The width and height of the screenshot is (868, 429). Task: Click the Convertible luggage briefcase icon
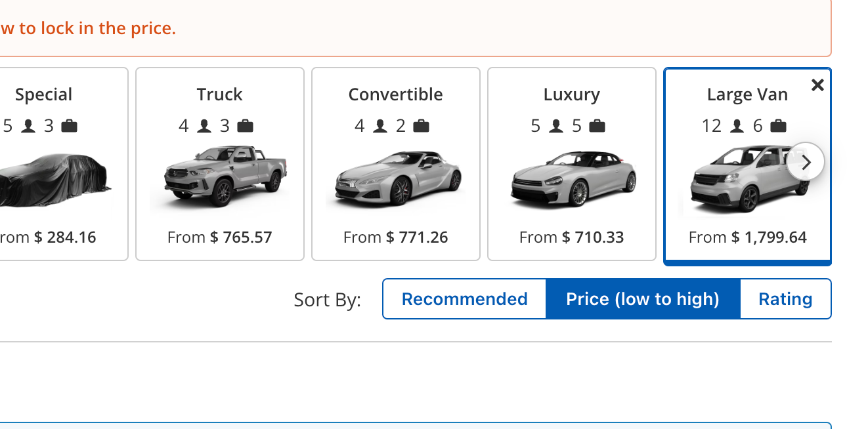421,126
